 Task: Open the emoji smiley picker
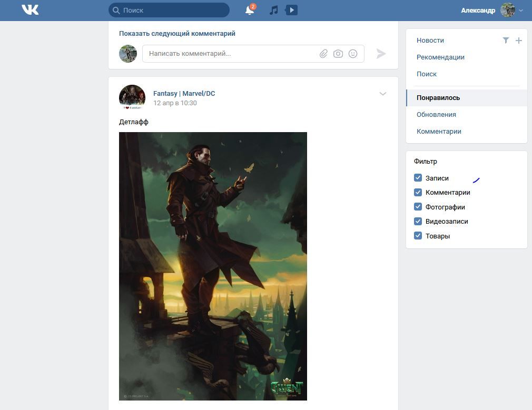tap(353, 54)
